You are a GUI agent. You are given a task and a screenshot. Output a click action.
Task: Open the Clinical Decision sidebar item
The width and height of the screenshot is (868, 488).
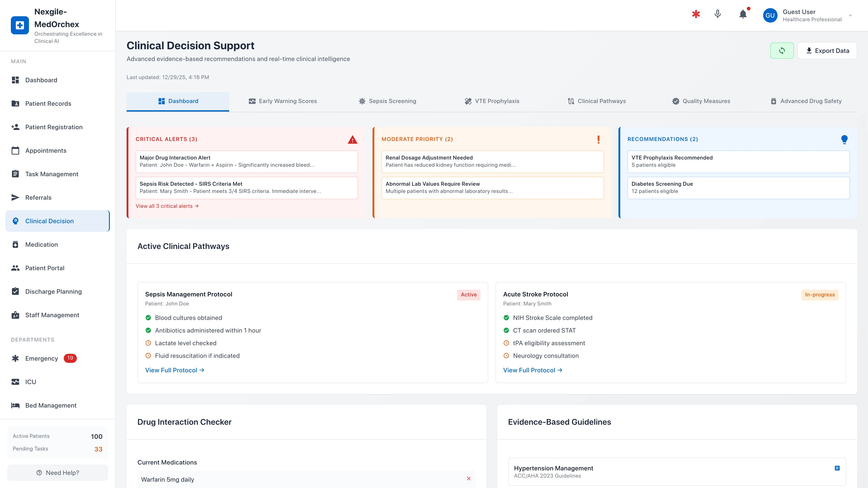tap(49, 221)
